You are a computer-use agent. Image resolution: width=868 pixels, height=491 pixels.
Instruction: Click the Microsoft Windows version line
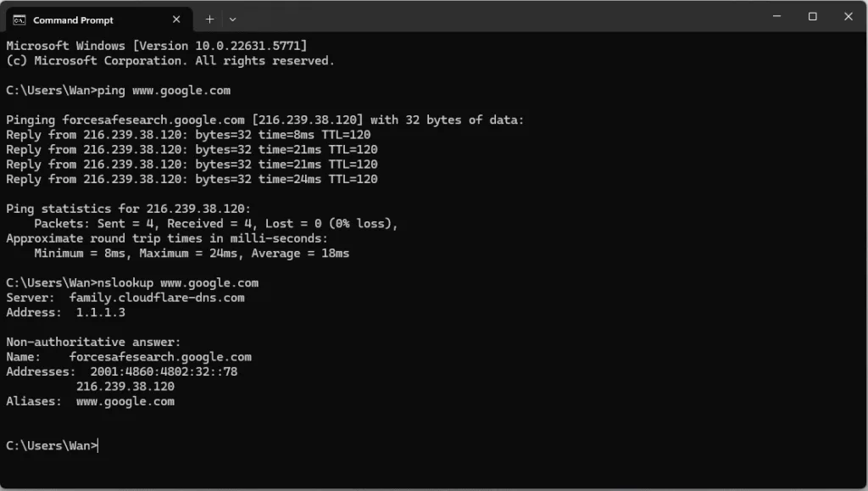click(x=158, y=46)
